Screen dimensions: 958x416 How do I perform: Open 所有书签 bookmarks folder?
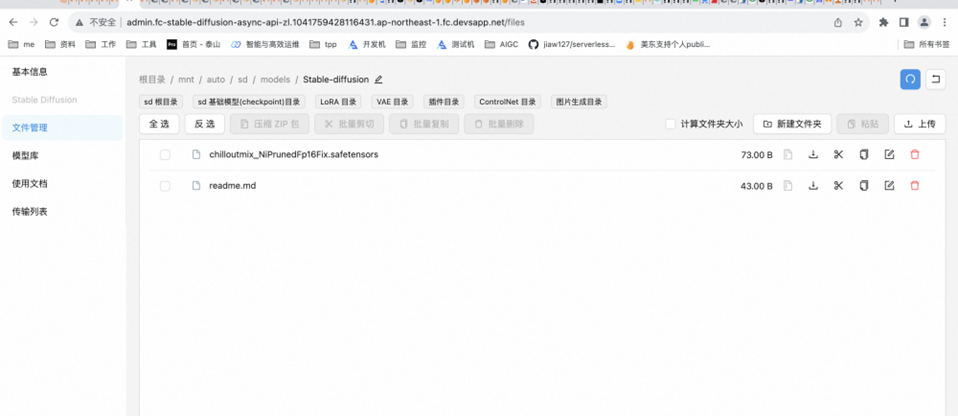[x=927, y=45]
